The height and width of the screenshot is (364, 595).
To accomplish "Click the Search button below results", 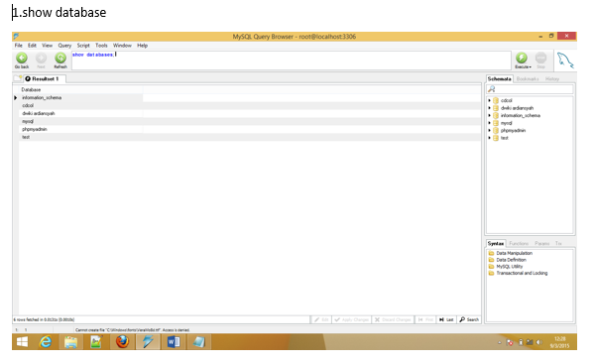I will click(x=469, y=320).
